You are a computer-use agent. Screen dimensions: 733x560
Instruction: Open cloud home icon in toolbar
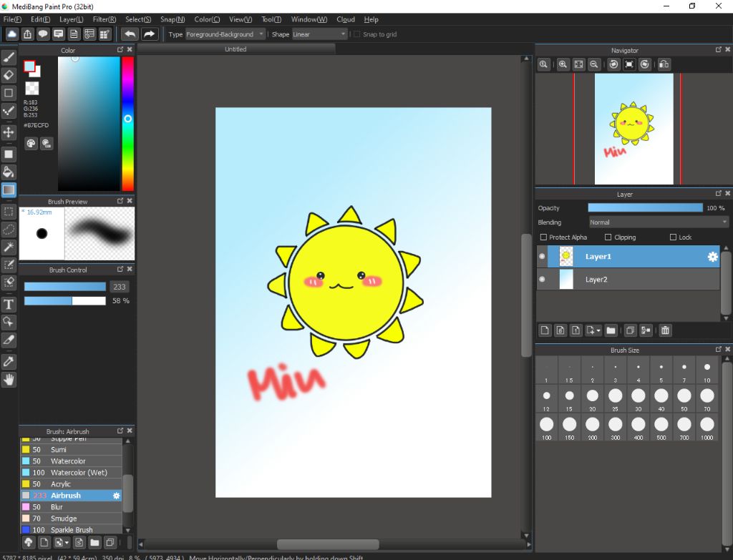11,34
